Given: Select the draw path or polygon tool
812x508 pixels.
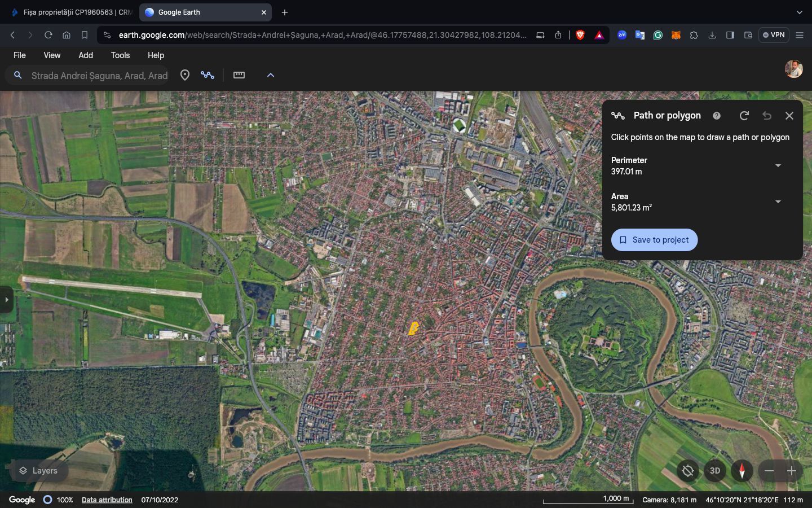Looking at the screenshot, I should 208,75.
